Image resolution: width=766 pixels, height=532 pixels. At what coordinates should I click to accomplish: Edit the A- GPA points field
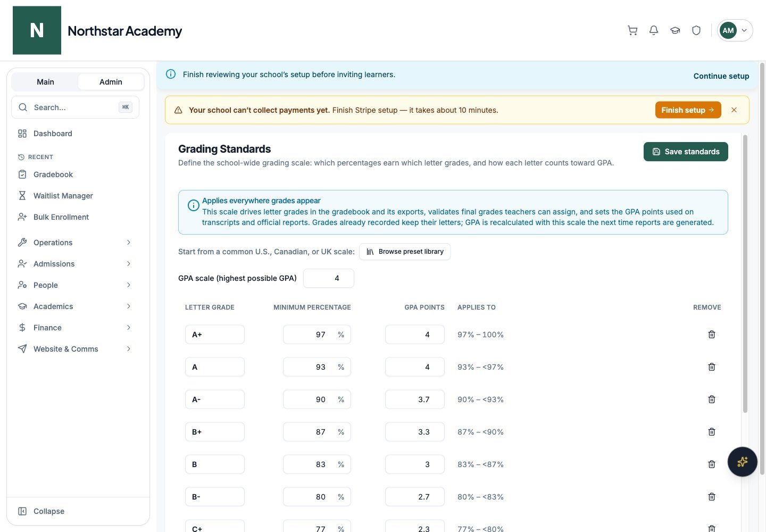(415, 400)
